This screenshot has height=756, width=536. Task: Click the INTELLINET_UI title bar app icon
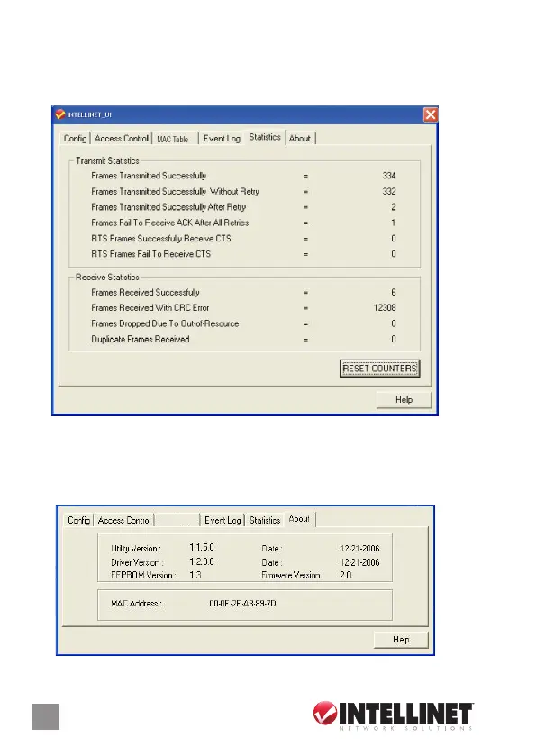(59, 114)
